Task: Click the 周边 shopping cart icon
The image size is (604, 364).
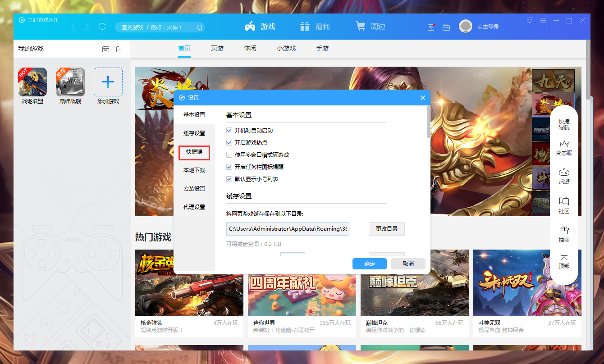Action: [x=360, y=26]
